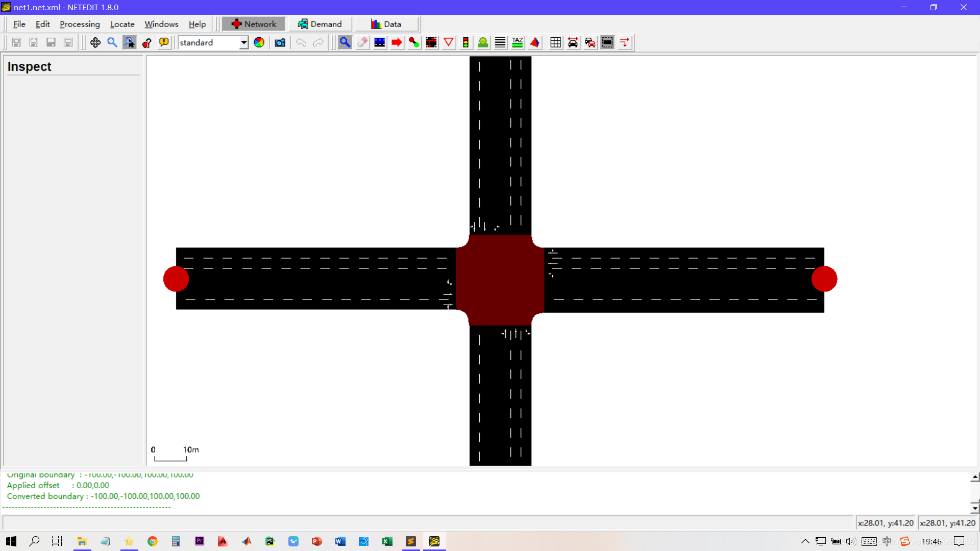The width and height of the screenshot is (980, 551).
Task: Show hidden system tray icons chevron
Action: tap(805, 541)
